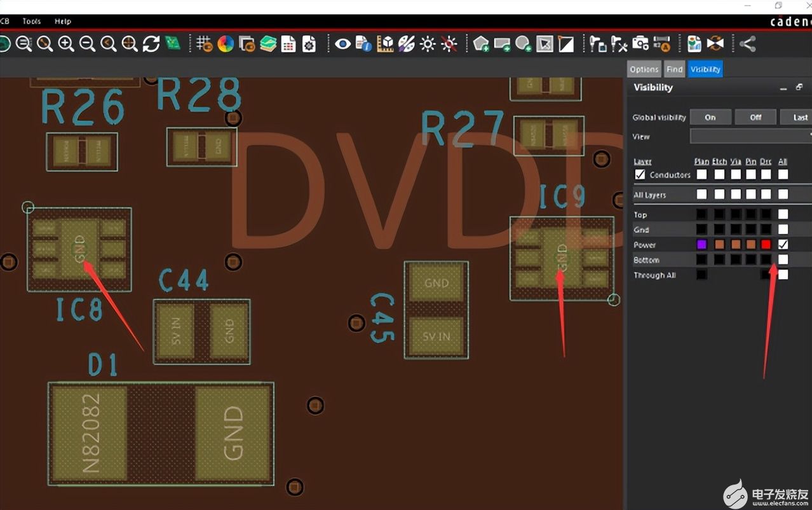Select the D1 diode GND pad
The height and width of the screenshot is (510, 812).
tap(234, 433)
